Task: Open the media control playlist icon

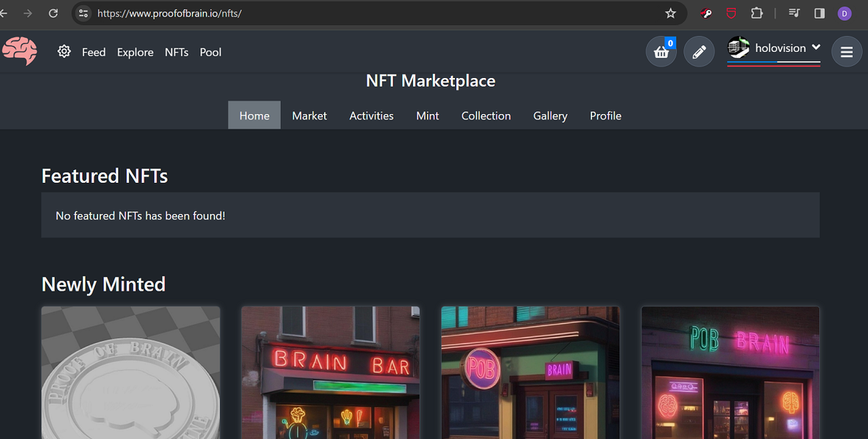Action: [x=795, y=13]
